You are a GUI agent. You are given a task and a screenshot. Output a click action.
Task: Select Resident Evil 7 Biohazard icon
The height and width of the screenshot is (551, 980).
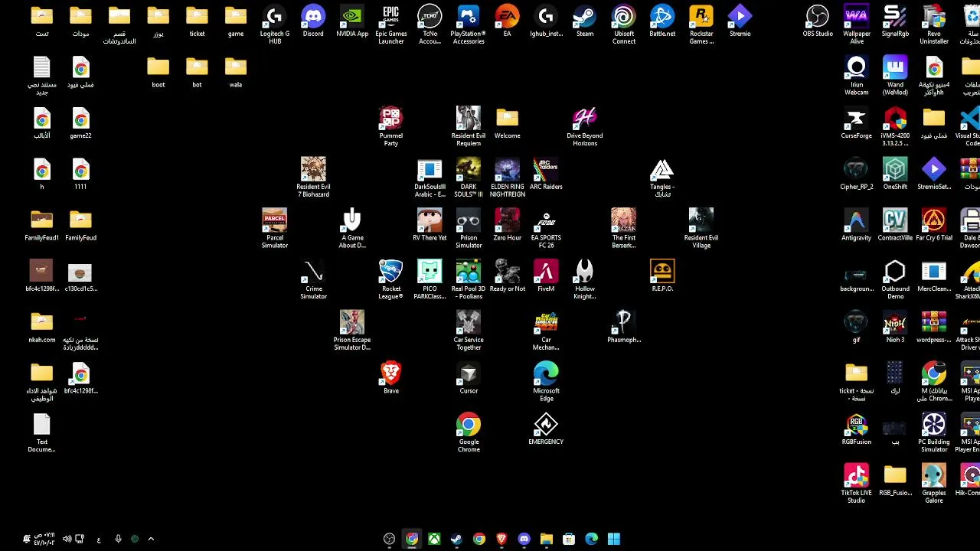313,178
